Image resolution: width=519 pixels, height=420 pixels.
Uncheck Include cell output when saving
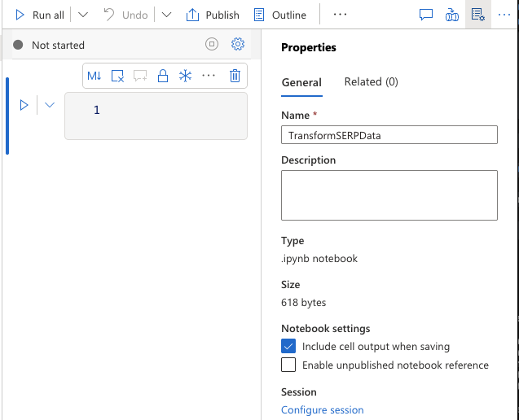pos(288,346)
